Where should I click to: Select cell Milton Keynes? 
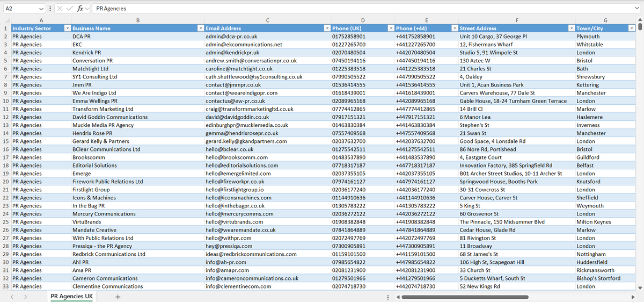point(605,222)
